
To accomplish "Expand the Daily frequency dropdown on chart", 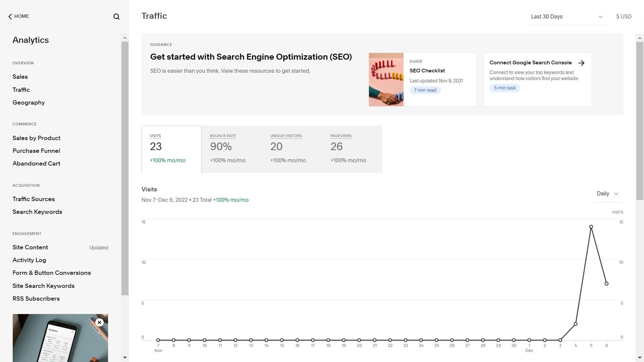I will pyautogui.click(x=608, y=194).
